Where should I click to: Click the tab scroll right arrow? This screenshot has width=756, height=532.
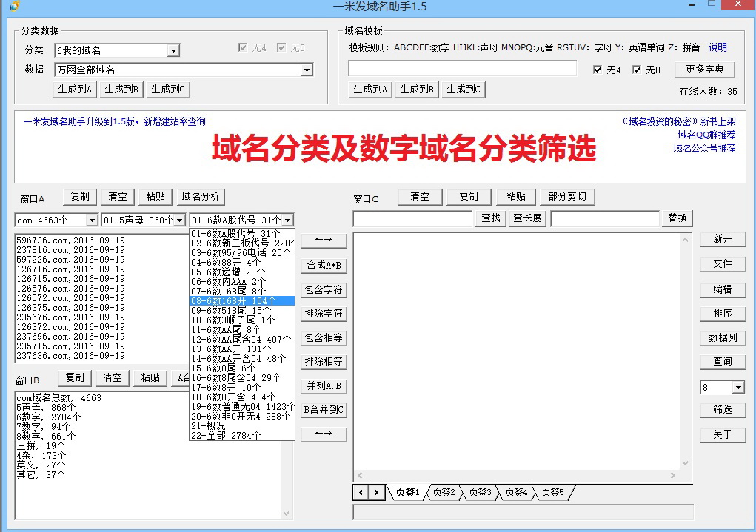377,493
